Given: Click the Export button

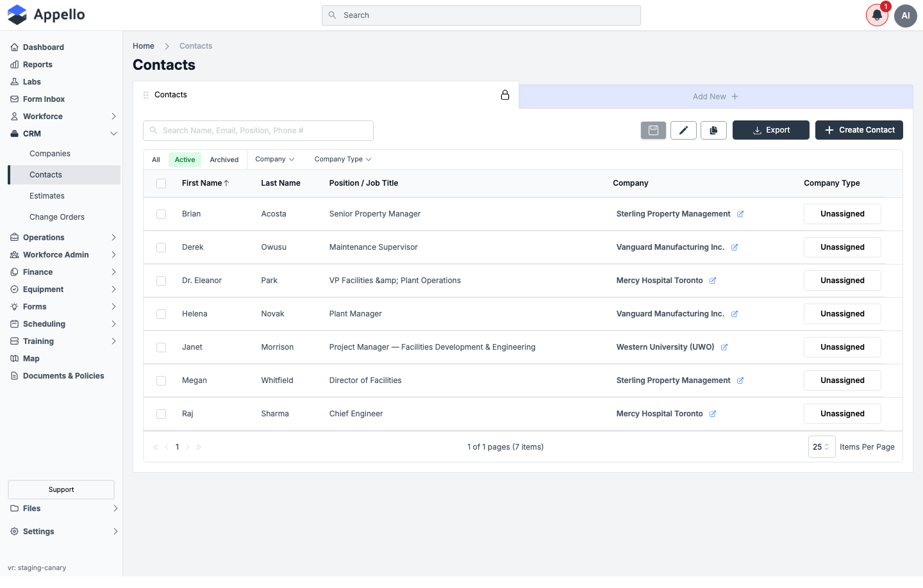Looking at the screenshot, I should (x=771, y=130).
